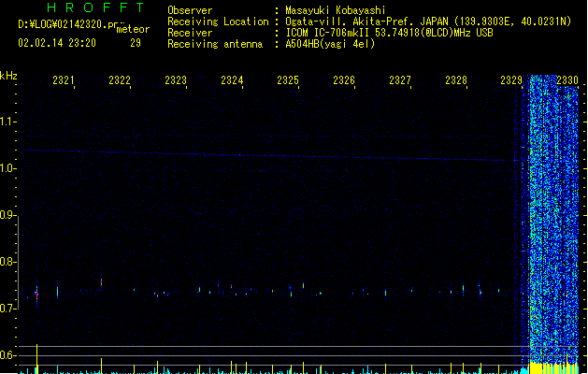Click the 0.7 frequency axis label
The image size is (588, 374).
pyautogui.click(x=7, y=309)
